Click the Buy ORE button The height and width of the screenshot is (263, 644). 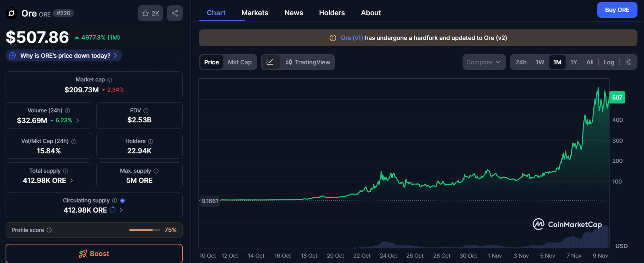(x=617, y=10)
